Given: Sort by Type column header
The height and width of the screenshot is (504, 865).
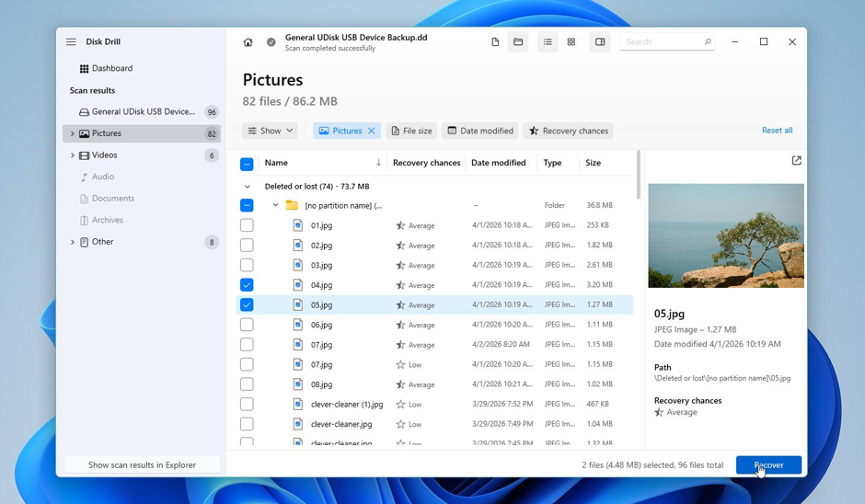Looking at the screenshot, I should tap(552, 163).
